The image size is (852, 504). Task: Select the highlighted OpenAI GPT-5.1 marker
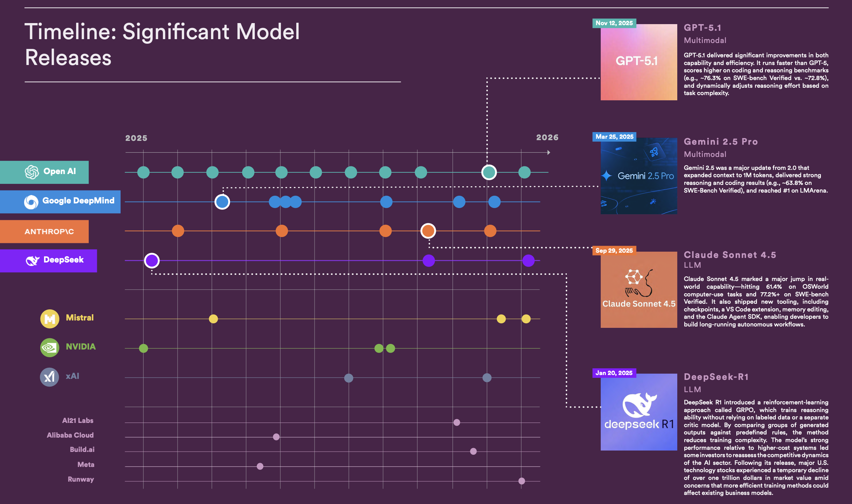[489, 172]
